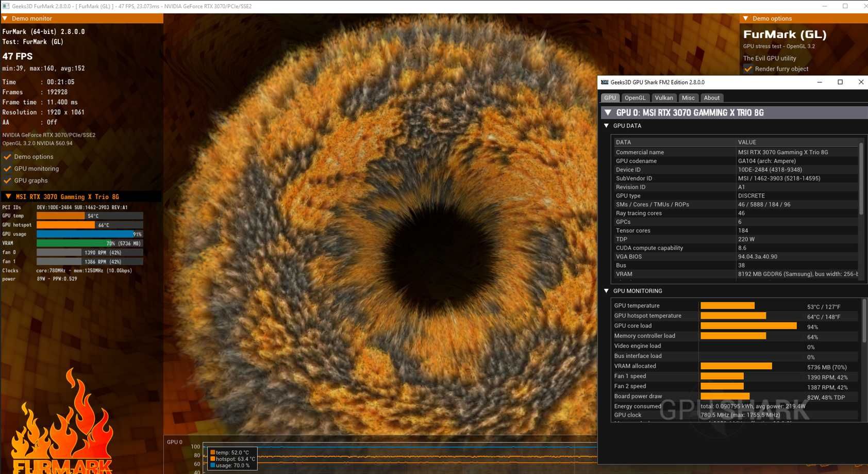Screen dimensions: 868x474
Task: Collapse the MSI RTX 3070 Gaming X Trio section
Action: click(8, 197)
